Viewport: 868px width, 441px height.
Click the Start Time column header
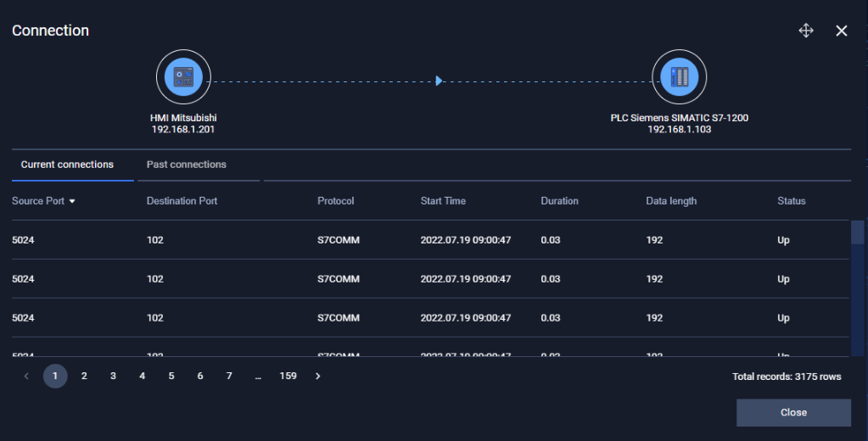(443, 201)
